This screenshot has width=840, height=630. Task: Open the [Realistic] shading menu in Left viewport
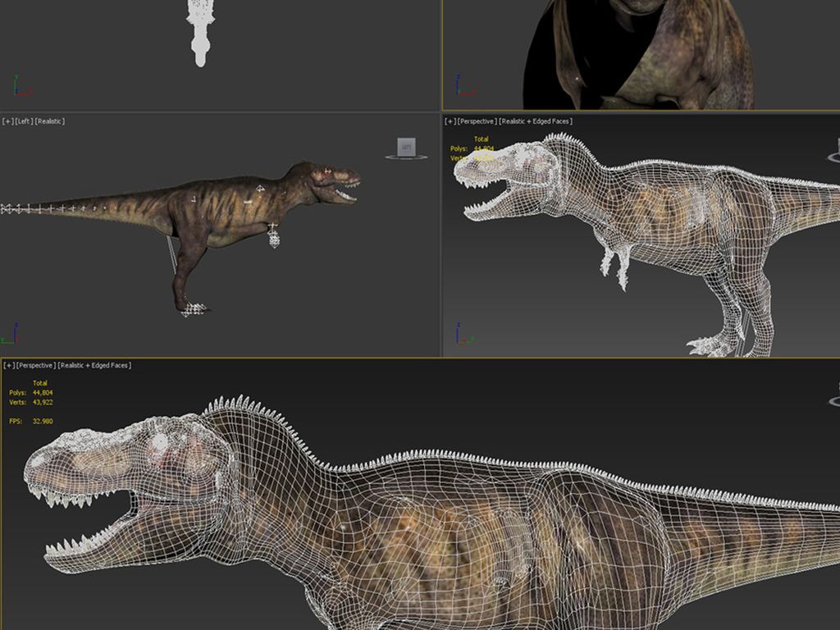click(50, 121)
